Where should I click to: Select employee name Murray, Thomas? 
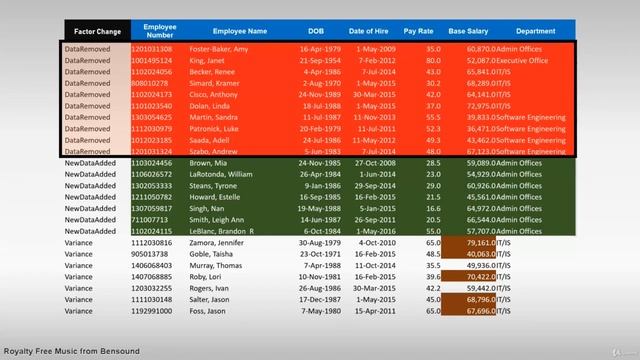point(216,265)
